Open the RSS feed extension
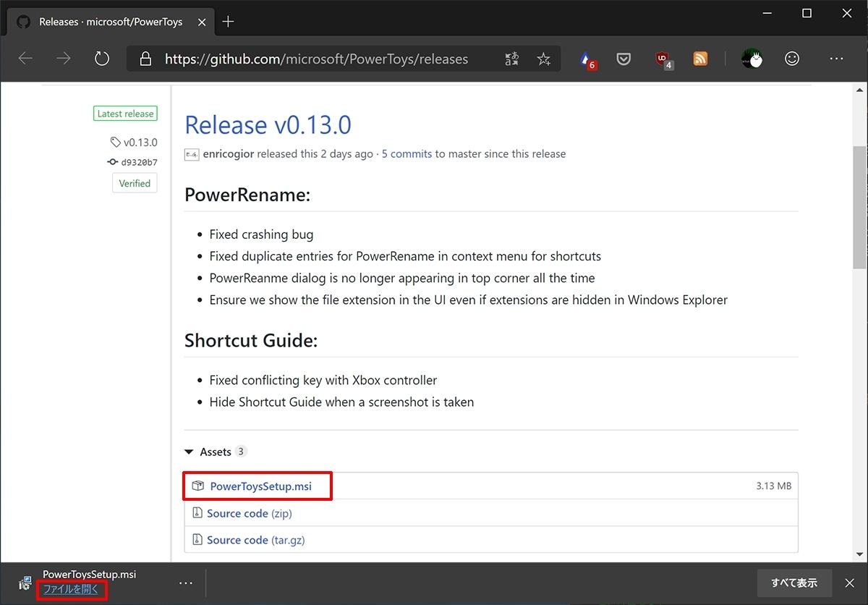 pyautogui.click(x=700, y=59)
